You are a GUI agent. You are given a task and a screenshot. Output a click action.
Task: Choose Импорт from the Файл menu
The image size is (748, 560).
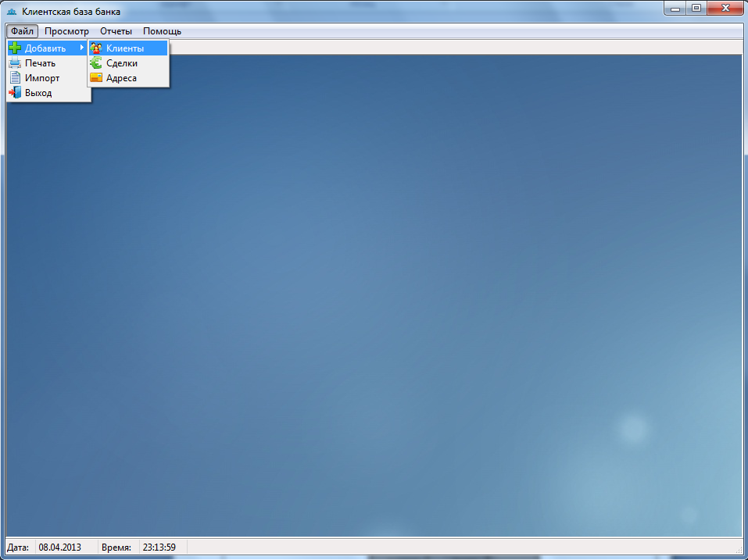pyautogui.click(x=48, y=77)
